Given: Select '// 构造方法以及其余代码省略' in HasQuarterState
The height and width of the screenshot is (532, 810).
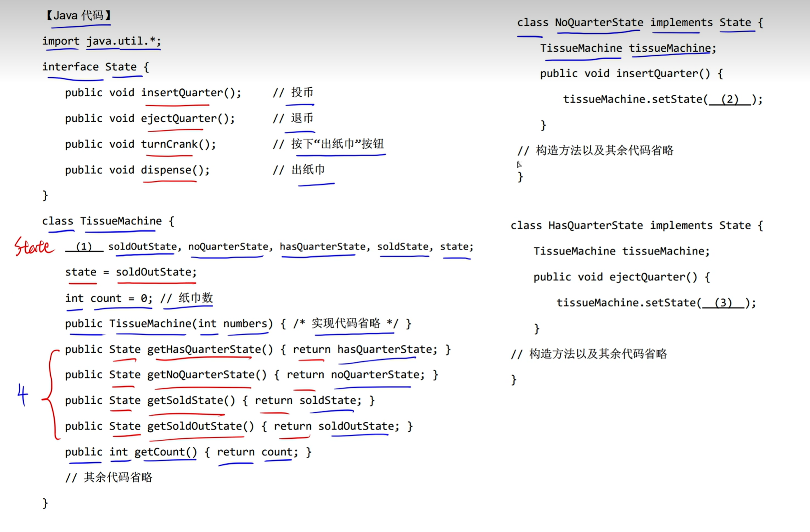Looking at the screenshot, I should (589, 354).
